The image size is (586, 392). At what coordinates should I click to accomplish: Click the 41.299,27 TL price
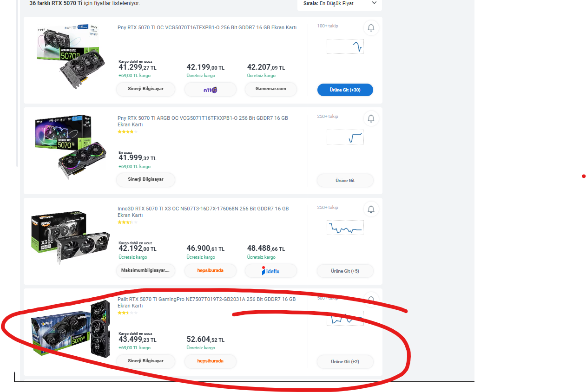(138, 67)
